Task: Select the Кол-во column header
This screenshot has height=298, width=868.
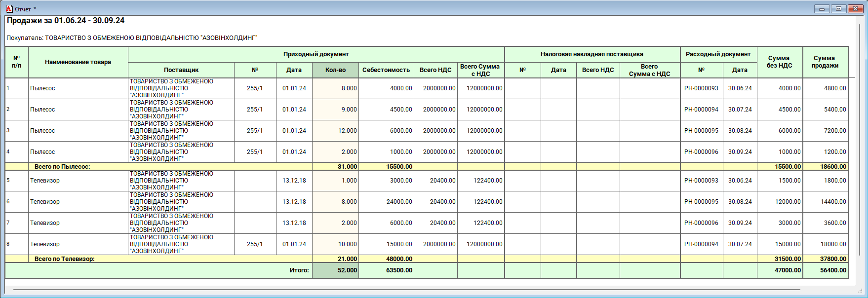Action: coord(335,70)
